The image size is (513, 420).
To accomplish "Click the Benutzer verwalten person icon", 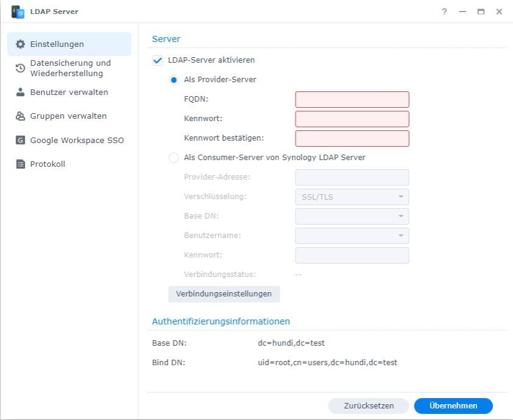I will click(x=20, y=93).
